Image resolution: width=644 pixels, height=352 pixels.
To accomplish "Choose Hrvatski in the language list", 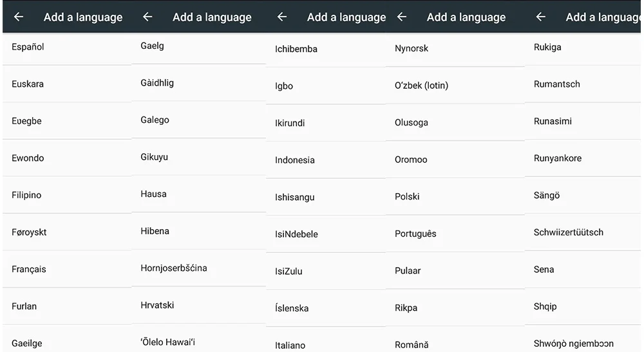I will pos(158,305).
